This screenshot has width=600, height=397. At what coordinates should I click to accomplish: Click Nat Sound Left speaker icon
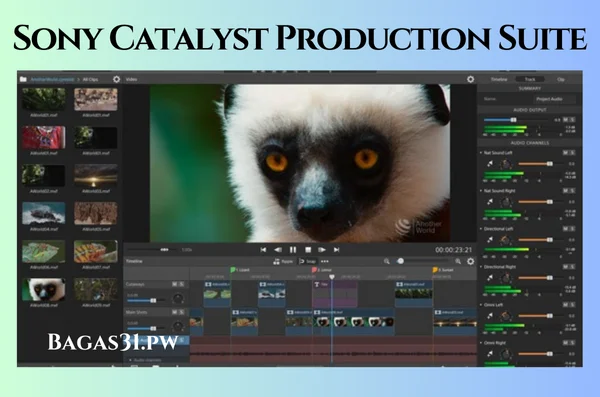pos(490,164)
